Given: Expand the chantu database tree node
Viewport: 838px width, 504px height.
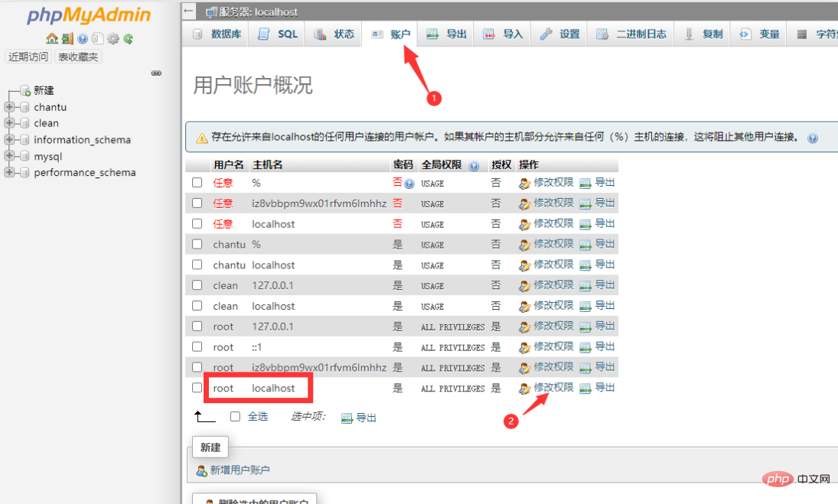Looking at the screenshot, I should click(9, 107).
